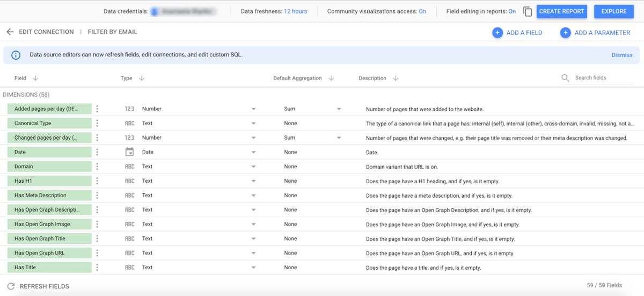Open type dropdown for Has Title
The height and width of the screenshot is (296, 644).
point(253,268)
